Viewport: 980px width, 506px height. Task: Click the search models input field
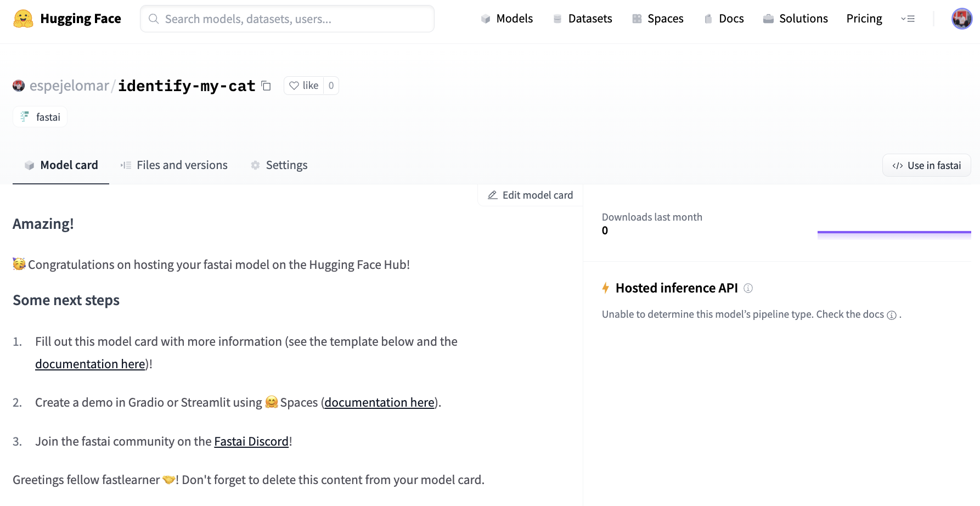[x=287, y=19]
